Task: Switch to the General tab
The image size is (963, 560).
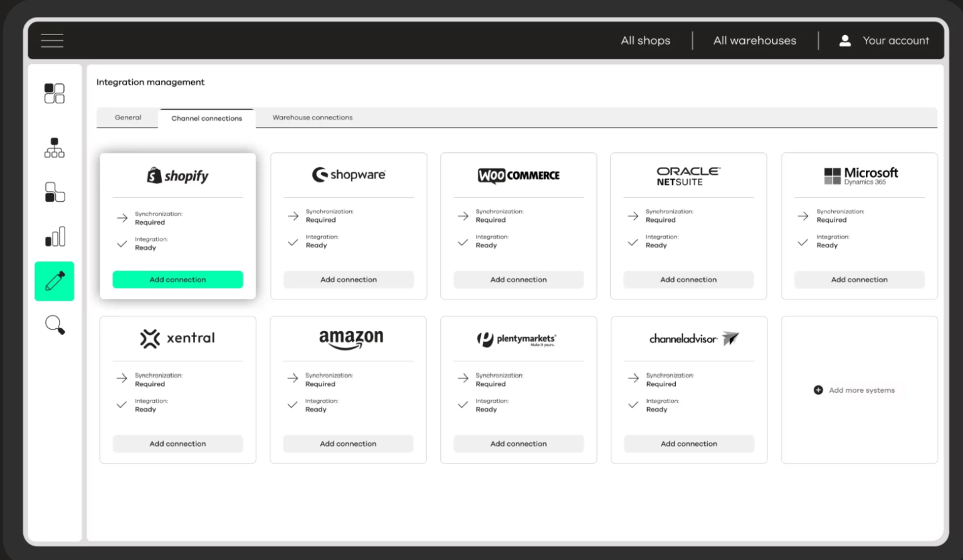Action: point(128,118)
